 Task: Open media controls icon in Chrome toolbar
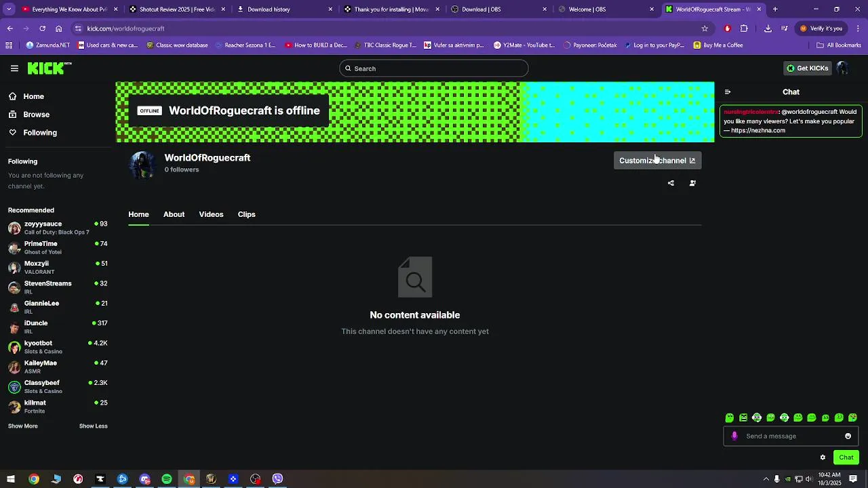(785, 28)
